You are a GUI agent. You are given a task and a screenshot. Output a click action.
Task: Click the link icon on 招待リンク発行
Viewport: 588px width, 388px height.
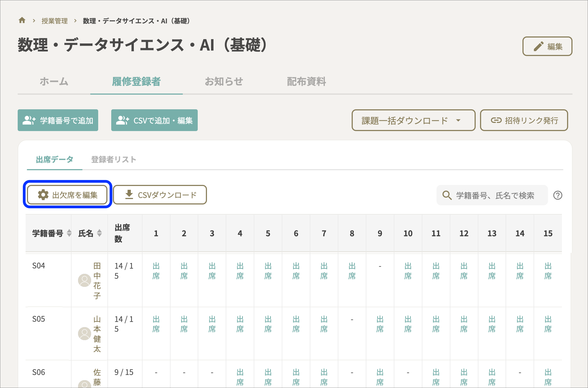coord(496,120)
